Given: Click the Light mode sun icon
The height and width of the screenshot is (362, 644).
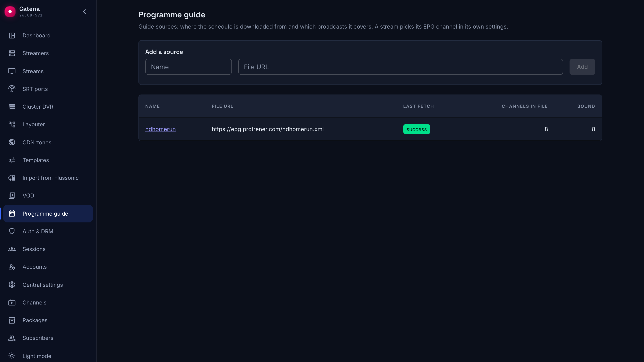Looking at the screenshot, I should click(12, 356).
